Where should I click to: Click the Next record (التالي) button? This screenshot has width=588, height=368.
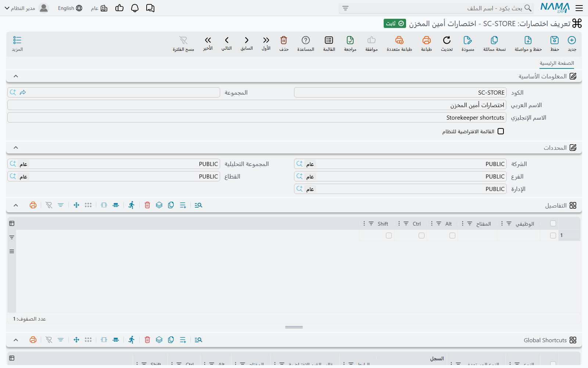227,43
